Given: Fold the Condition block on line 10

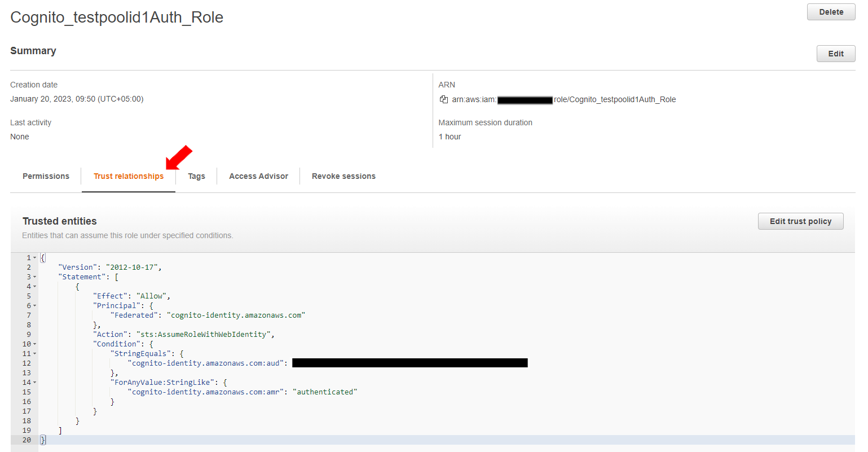Looking at the screenshot, I should (34, 344).
